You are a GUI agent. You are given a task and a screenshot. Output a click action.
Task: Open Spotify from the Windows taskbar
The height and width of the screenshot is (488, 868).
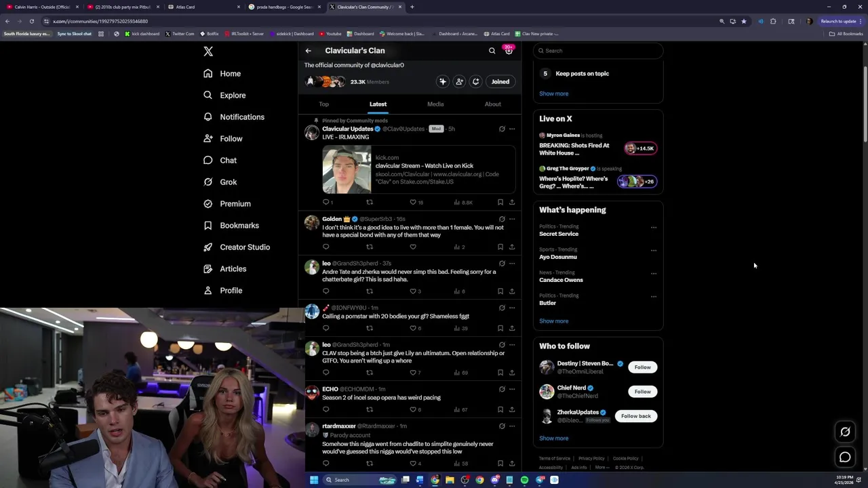[524, 480]
